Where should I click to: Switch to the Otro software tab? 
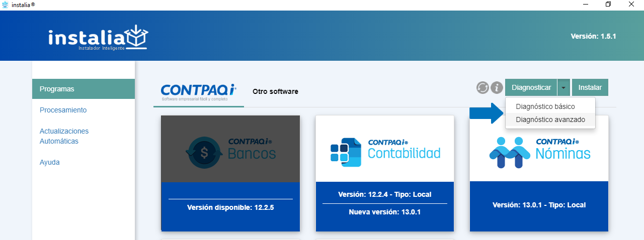point(275,92)
